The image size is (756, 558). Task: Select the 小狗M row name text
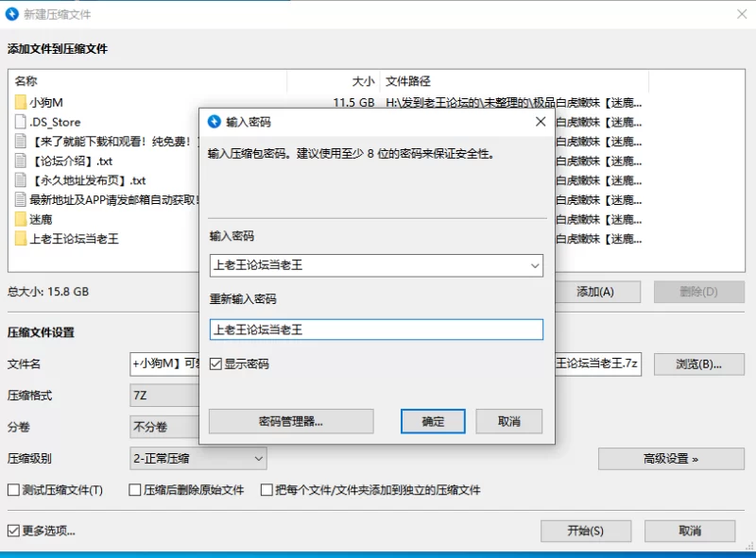coord(46,103)
